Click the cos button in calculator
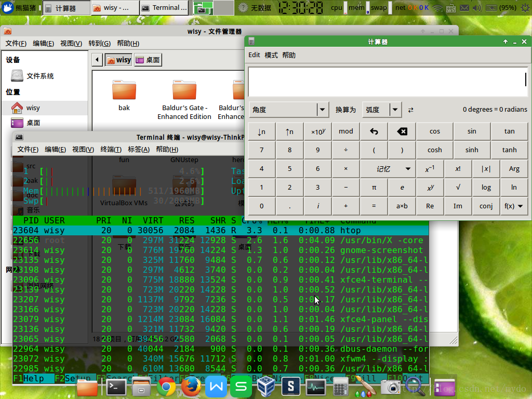Viewport: 532px width, 399px height. pyautogui.click(x=435, y=131)
